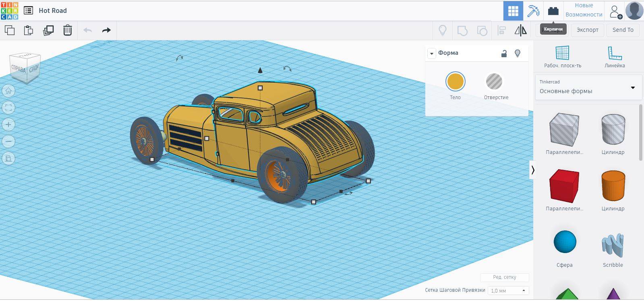This screenshot has width=644, height=301.
Task: Click the Redo arrow
Action: 106,30
